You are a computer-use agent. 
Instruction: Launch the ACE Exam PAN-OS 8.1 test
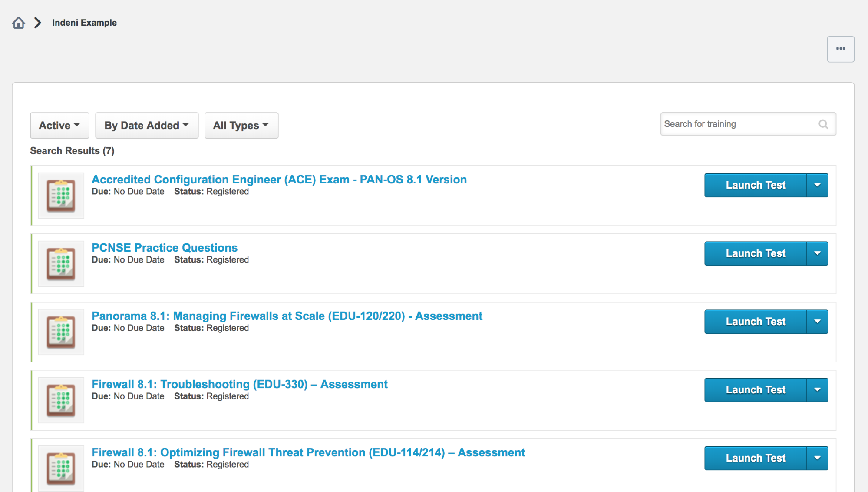pyautogui.click(x=754, y=185)
